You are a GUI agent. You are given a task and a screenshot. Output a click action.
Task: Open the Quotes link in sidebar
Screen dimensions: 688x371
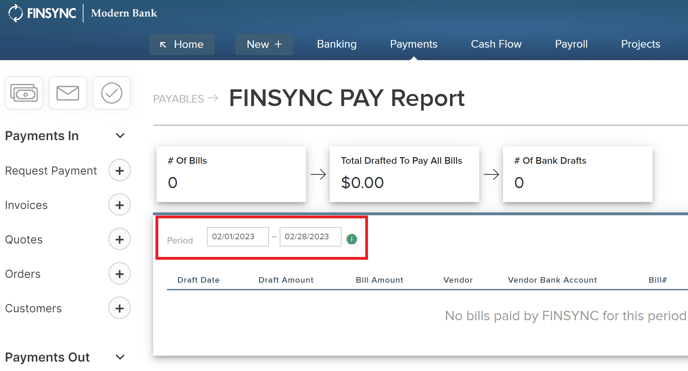click(24, 240)
